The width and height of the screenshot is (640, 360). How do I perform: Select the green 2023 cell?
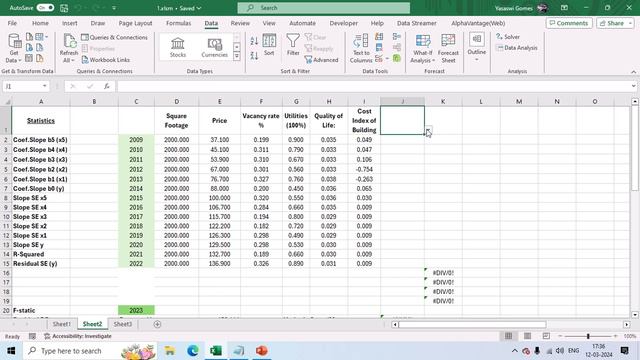pyautogui.click(x=136, y=310)
